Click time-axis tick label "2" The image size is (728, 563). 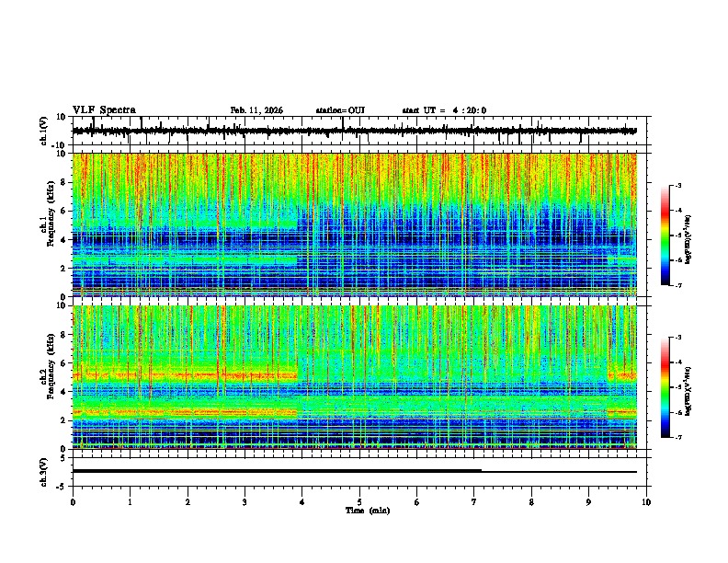coord(188,502)
